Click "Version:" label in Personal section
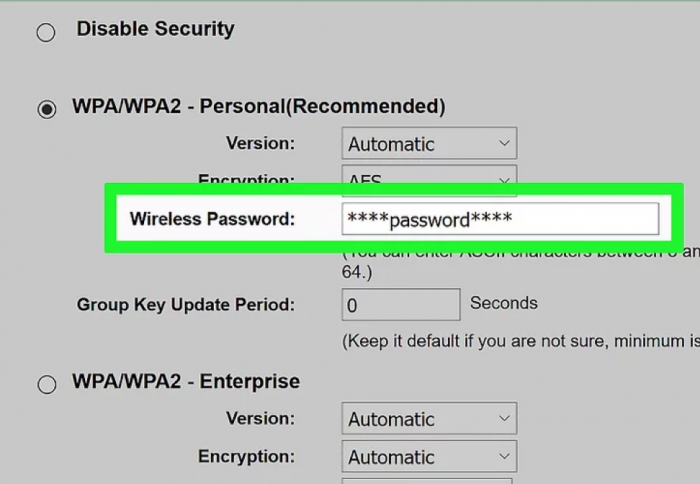The height and width of the screenshot is (484, 700). tap(260, 143)
